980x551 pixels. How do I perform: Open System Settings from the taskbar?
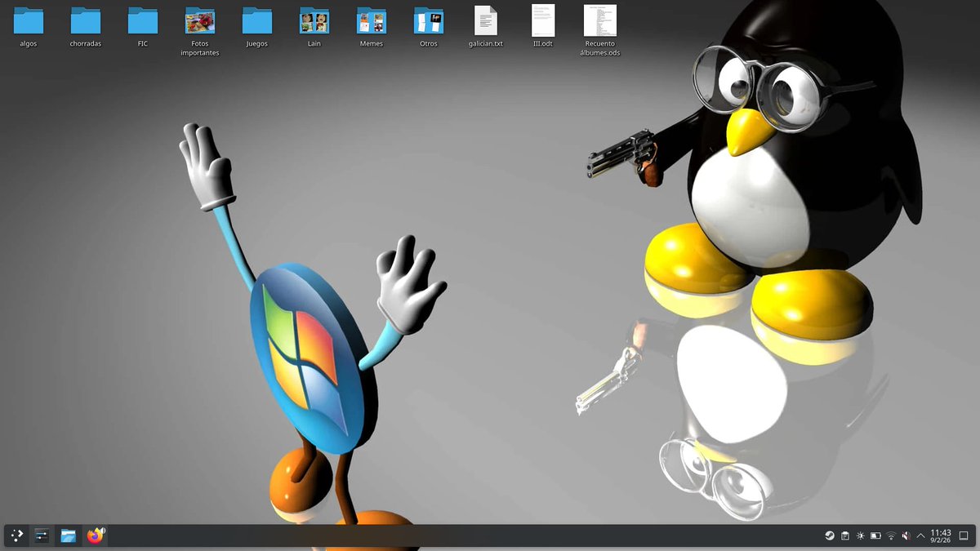tap(42, 535)
